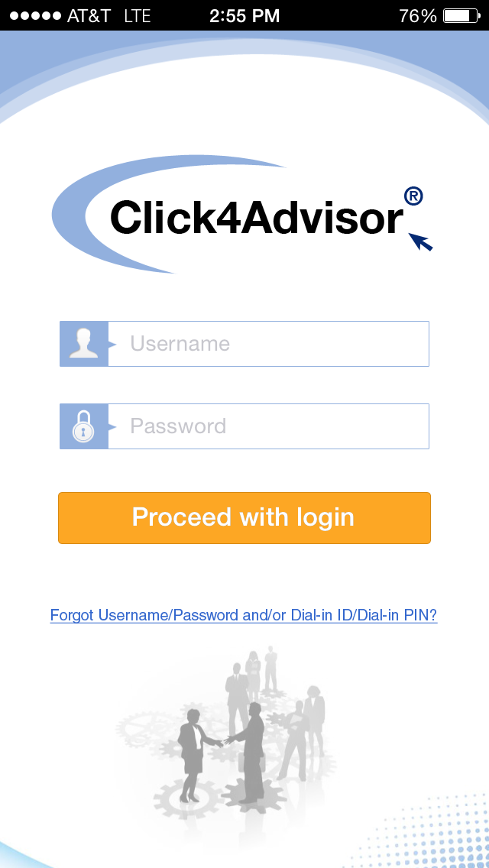Tap the registered trademark symbol
Viewport: 489px width, 868px height.
coord(413,196)
